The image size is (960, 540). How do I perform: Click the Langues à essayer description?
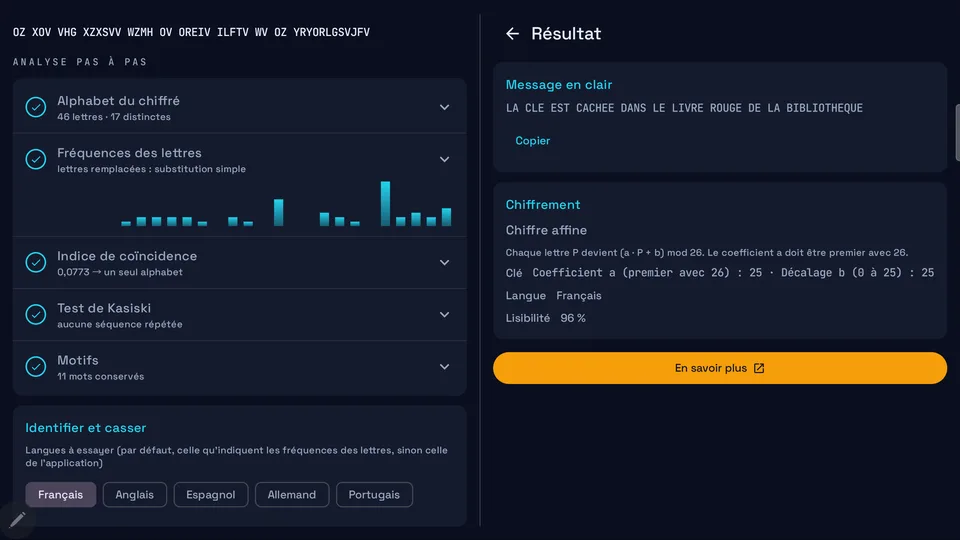click(x=236, y=456)
